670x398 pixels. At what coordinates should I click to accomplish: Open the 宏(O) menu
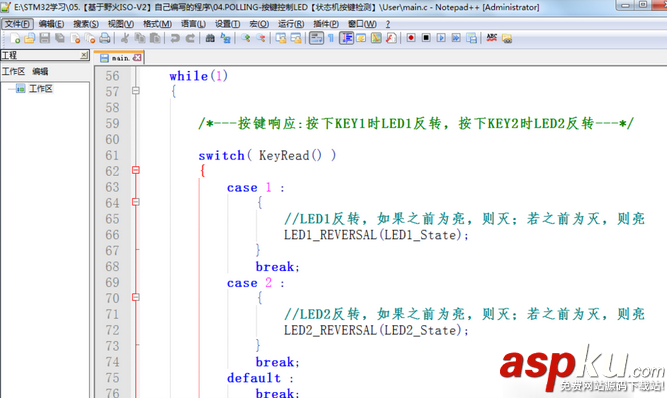[259, 24]
